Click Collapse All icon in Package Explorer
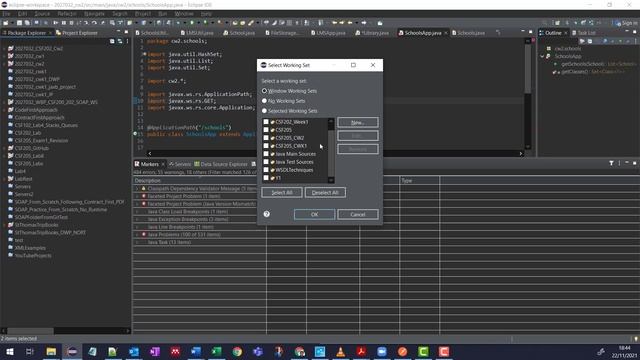 point(112,41)
